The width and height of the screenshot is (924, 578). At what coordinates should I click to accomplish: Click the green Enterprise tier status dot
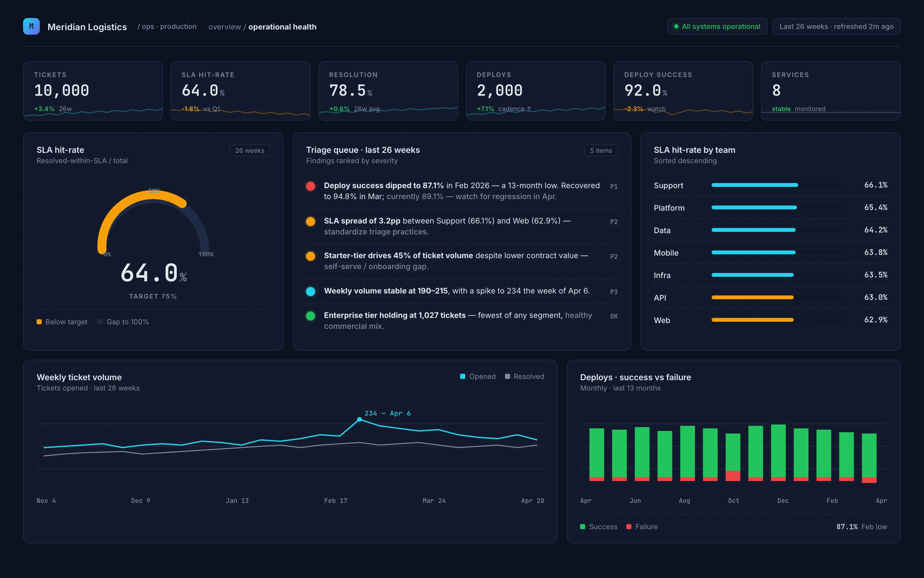coord(311,316)
